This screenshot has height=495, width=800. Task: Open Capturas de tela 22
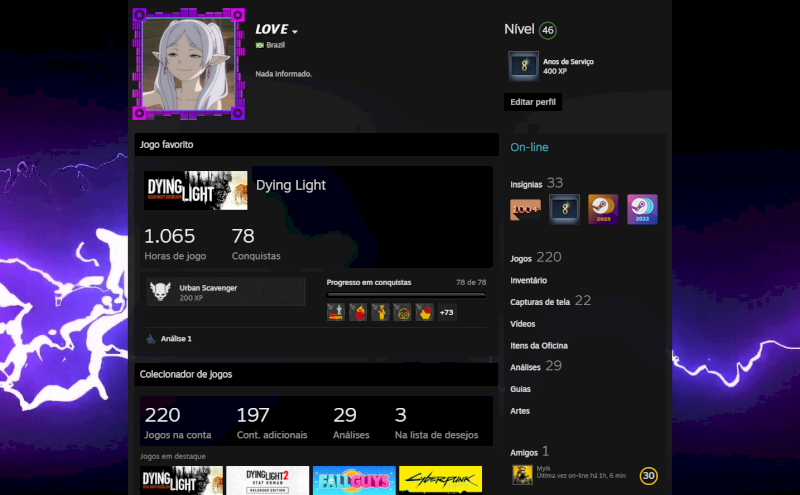[x=551, y=301]
